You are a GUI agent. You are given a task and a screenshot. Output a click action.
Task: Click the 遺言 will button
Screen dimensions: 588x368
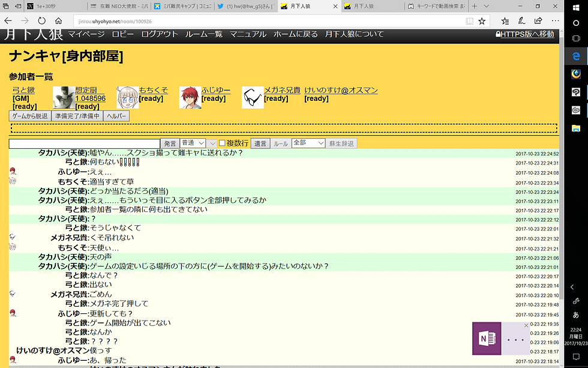click(260, 143)
